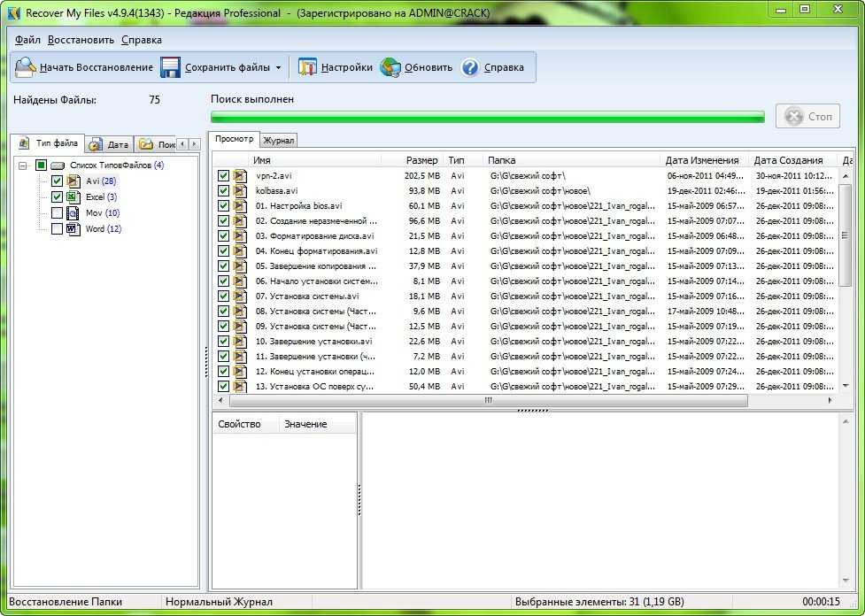Switch to the Журнал tab
The width and height of the screenshot is (865, 616).
click(x=279, y=141)
